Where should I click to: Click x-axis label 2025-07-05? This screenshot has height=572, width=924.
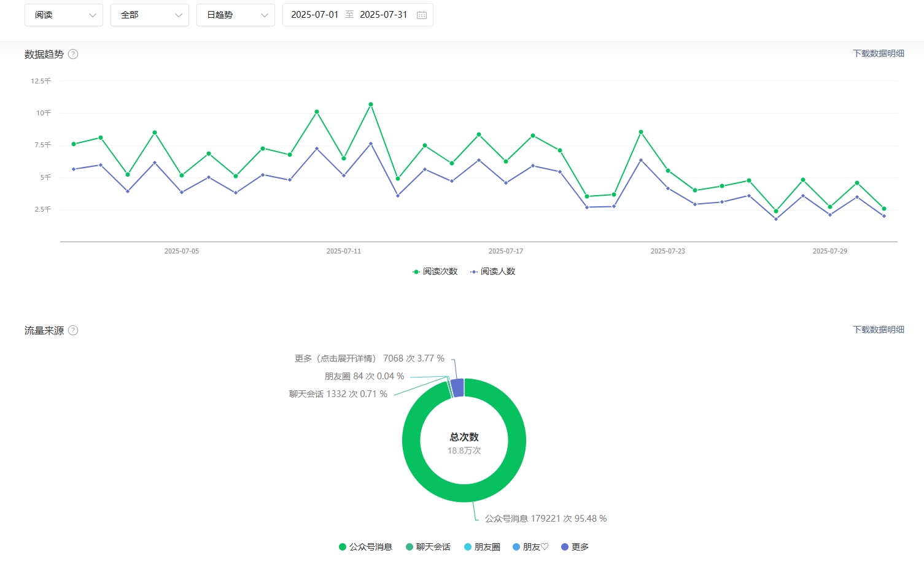click(182, 251)
